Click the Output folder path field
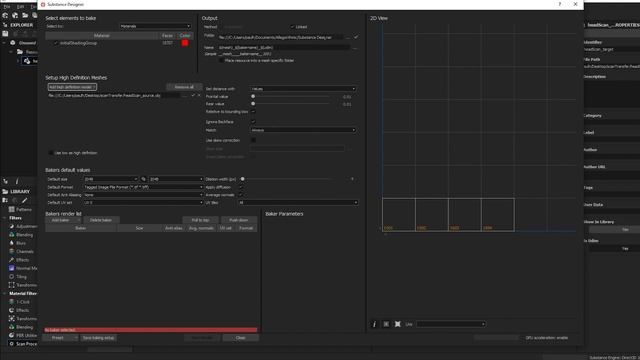Image resolution: width=640 pixels, height=360 pixels. [280, 37]
